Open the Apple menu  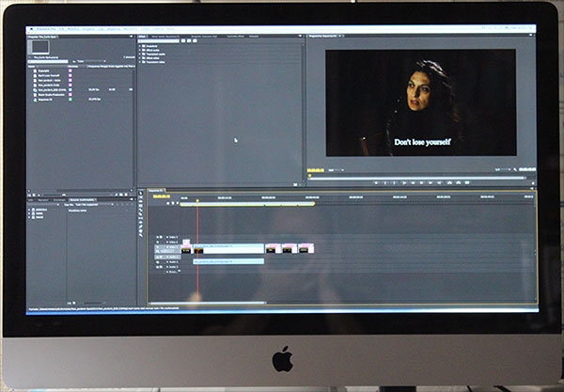[32, 29]
